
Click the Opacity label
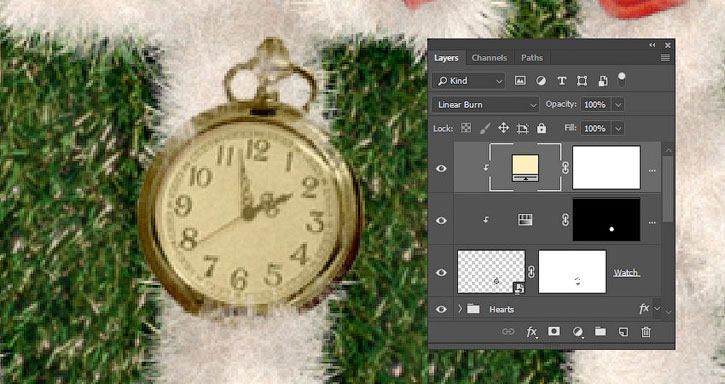(561, 105)
